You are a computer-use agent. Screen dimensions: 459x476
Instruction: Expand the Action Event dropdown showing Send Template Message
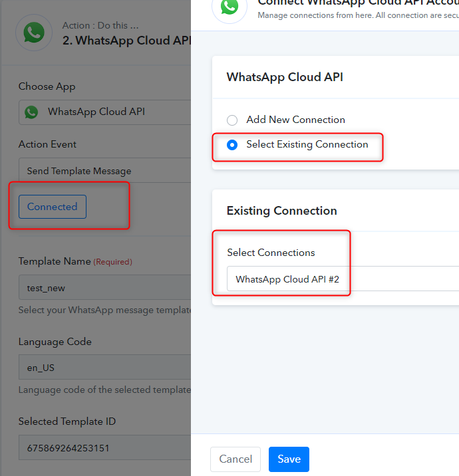(x=105, y=170)
